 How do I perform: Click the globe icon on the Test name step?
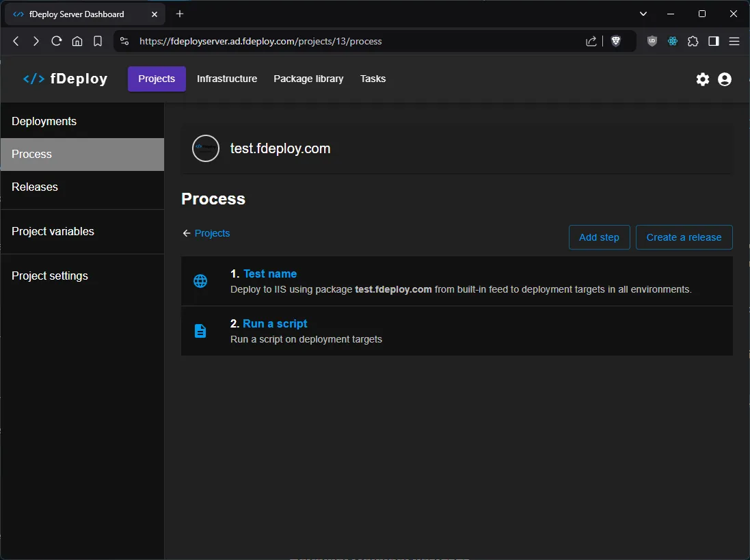[x=200, y=280]
